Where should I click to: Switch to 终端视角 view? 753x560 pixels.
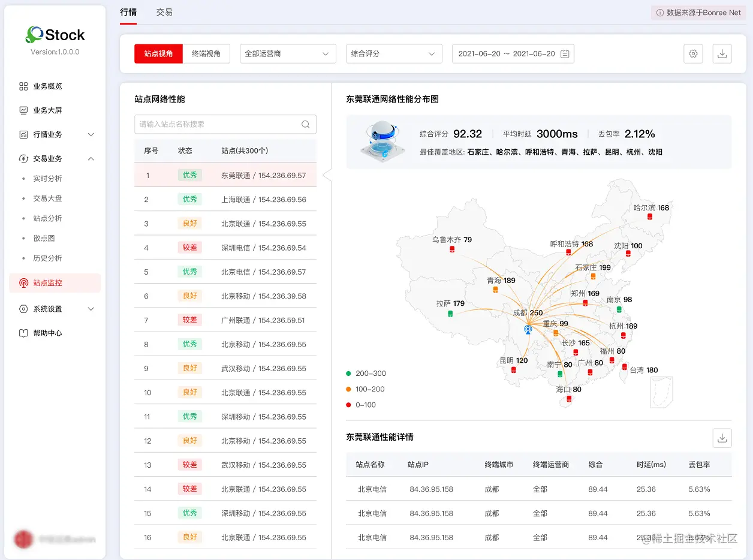coord(207,53)
